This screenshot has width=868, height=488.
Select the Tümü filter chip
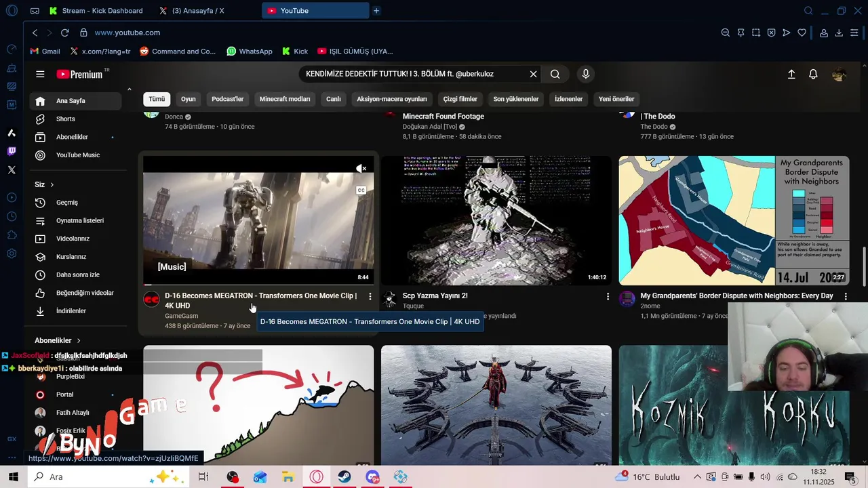157,99
